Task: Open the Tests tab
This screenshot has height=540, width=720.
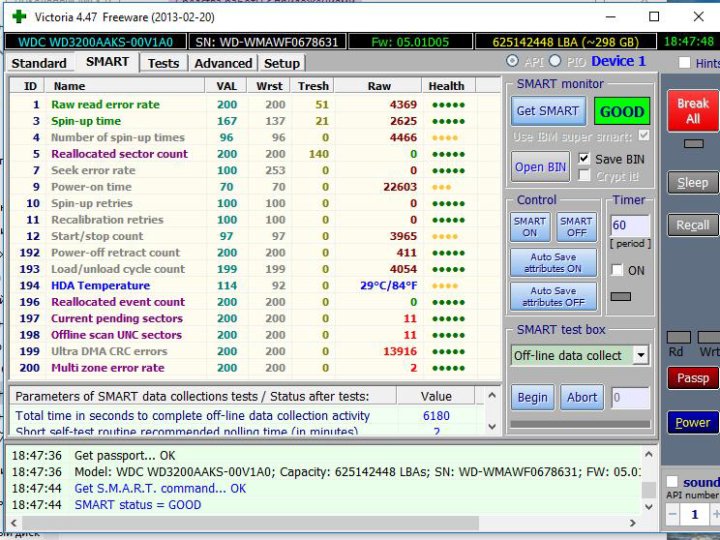Action: (x=163, y=63)
